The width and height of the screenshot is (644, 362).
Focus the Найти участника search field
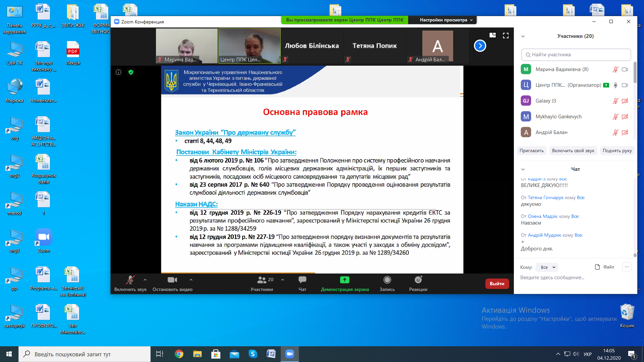pos(576,55)
